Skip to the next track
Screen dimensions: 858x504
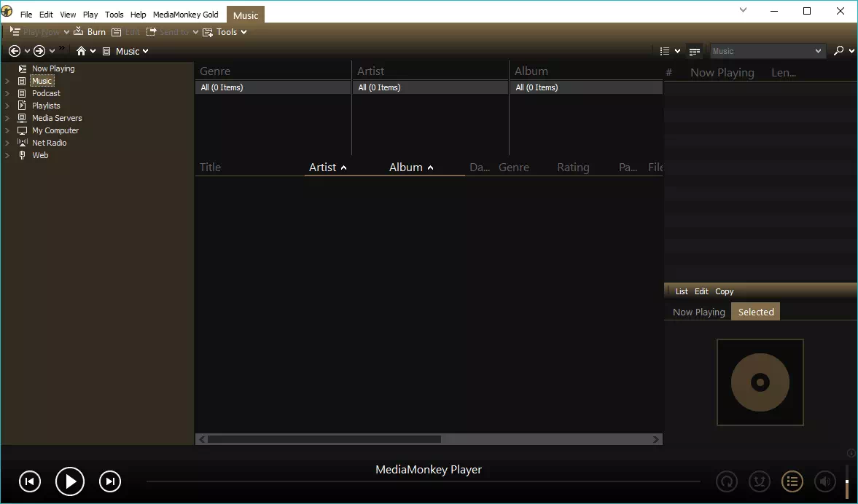click(x=110, y=481)
